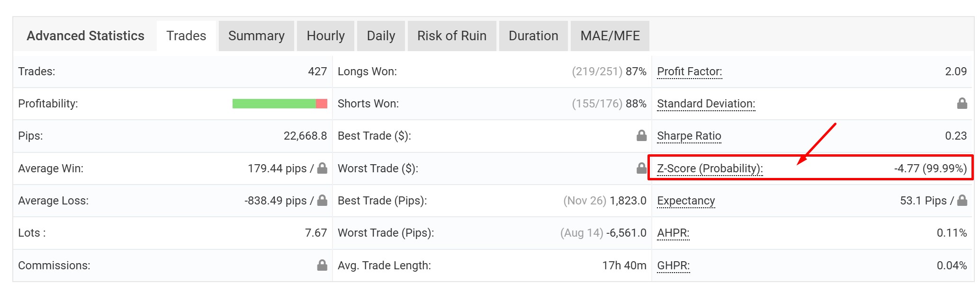The height and width of the screenshot is (301, 980).
Task: Open the MAE/MFE tab
Action: (610, 36)
